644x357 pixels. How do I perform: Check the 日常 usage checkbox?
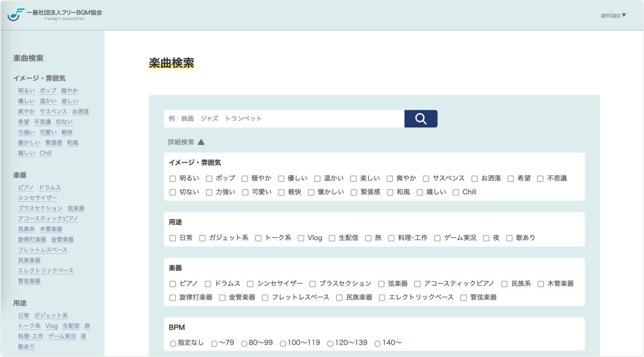tap(173, 238)
